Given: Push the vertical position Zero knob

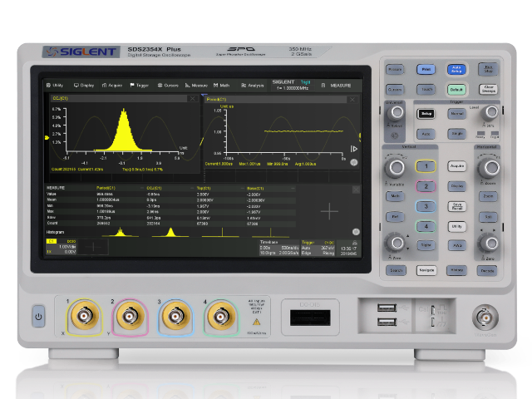Looking at the screenshot, I should pos(396,243).
